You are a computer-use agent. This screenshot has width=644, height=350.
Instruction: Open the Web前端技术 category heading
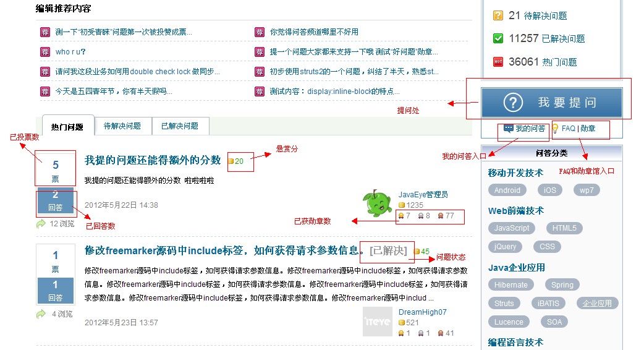click(516, 211)
